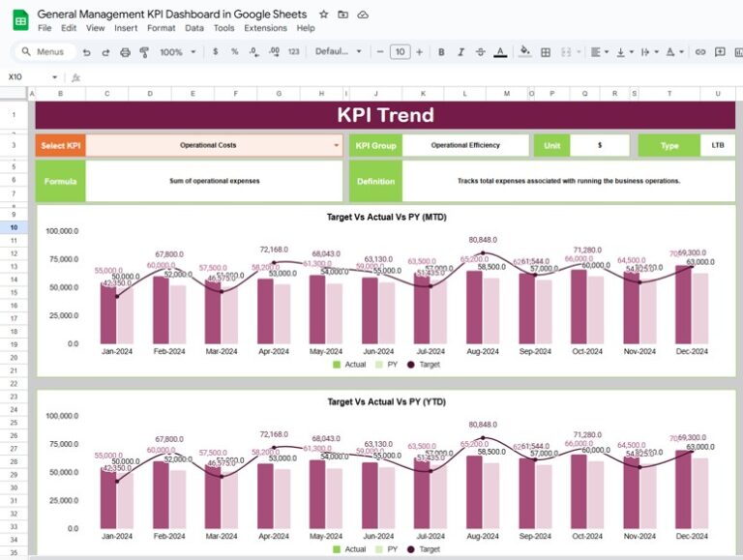Open the merge cells dropdown arrow

579,52
